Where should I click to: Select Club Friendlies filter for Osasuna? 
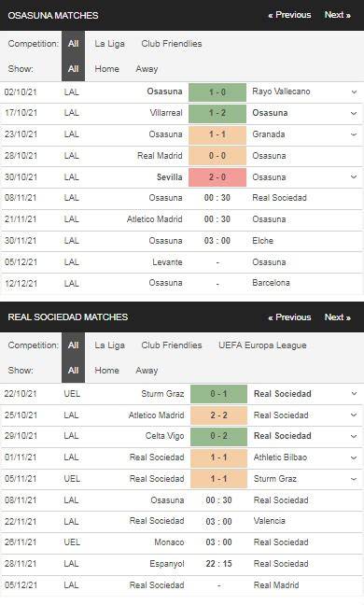pyautogui.click(x=172, y=44)
